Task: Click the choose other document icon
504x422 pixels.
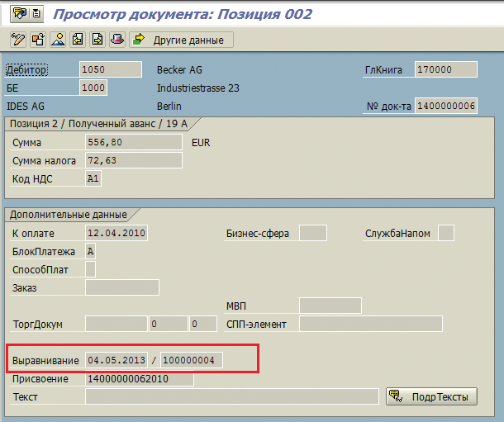Action: point(38,40)
